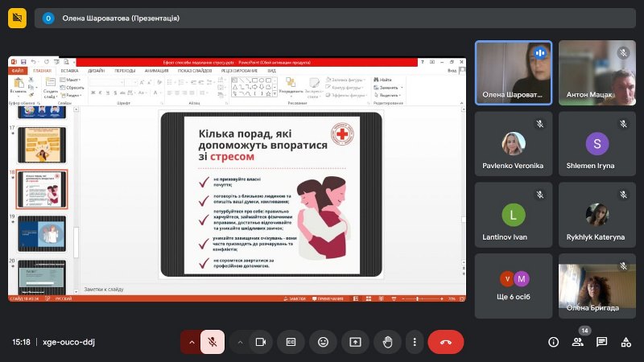The height and width of the screenshot is (362, 644).
Task: Open the emoji reactions panel
Action: point(323,342)
